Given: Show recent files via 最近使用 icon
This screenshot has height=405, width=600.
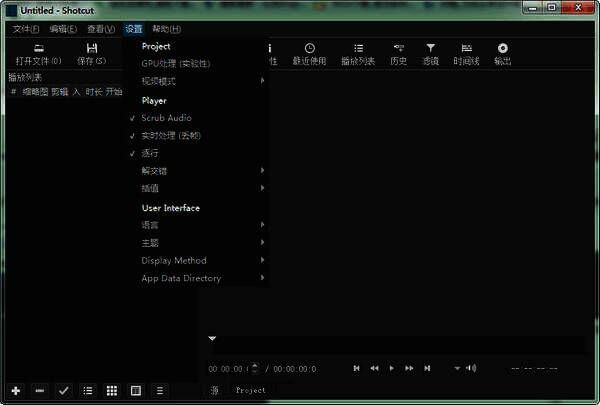Looking at the screenshot, I should click(x=309, y=54).
